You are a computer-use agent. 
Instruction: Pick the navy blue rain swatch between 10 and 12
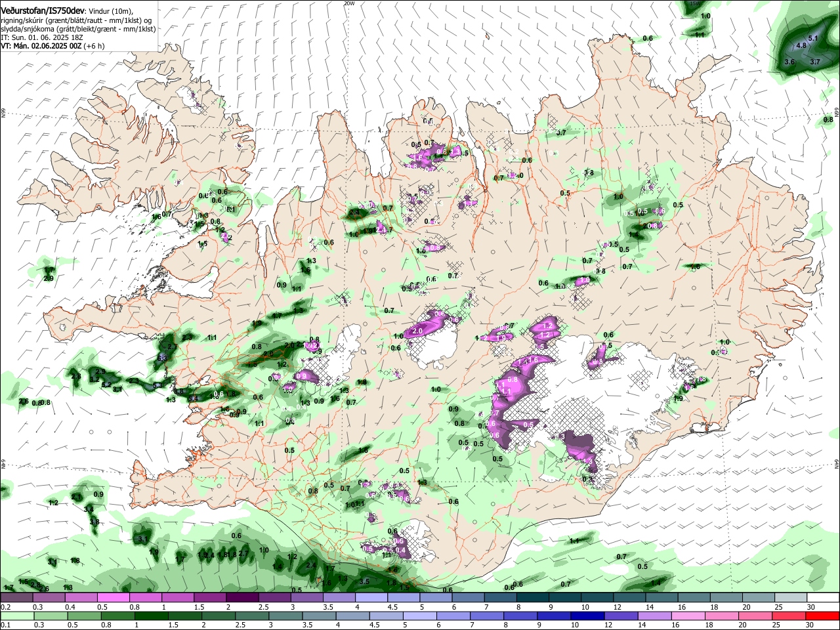(x=587, y=616)
